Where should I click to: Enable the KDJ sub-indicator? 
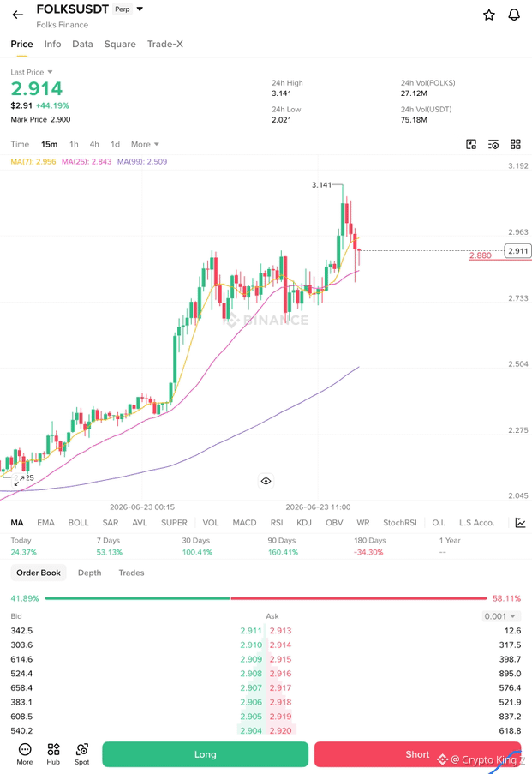pos(304,523)
